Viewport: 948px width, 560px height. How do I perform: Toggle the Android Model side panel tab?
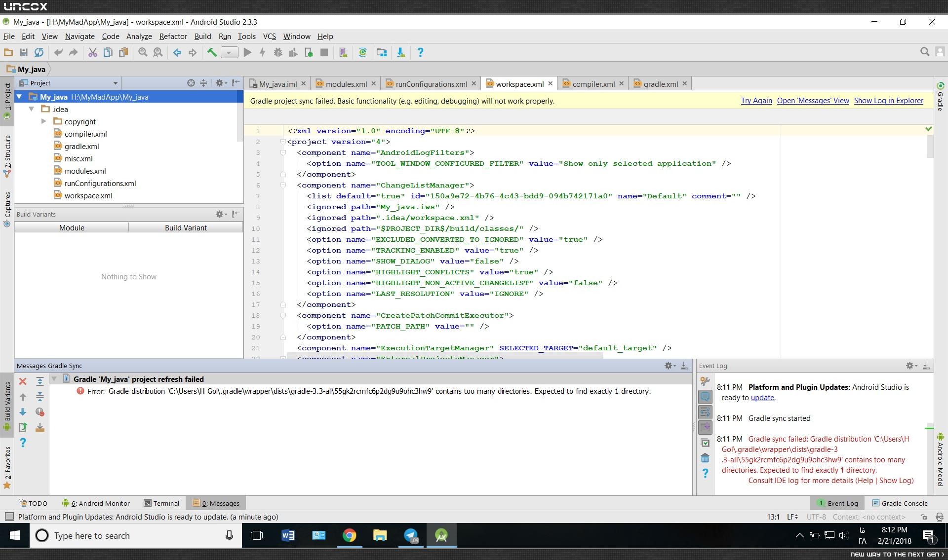coord(941,459)
